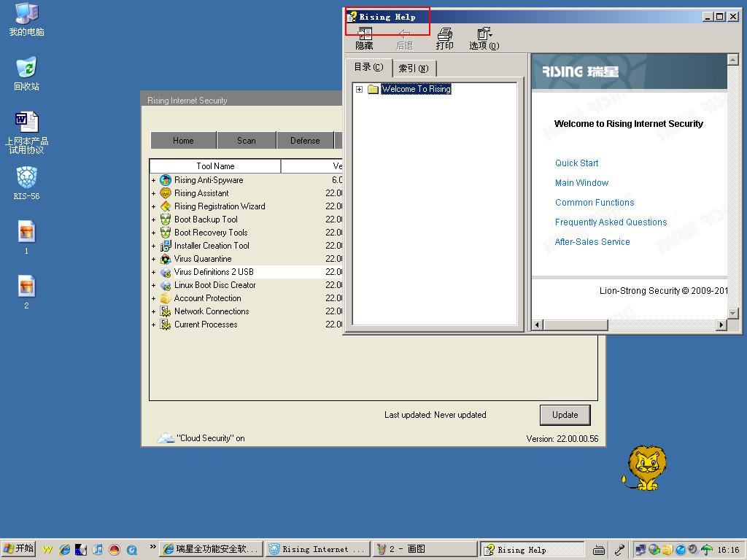The height and width of the screenshot is (560, 747).
Task: Expand quick launch overflow chevron
Action: tap(153, 547)
